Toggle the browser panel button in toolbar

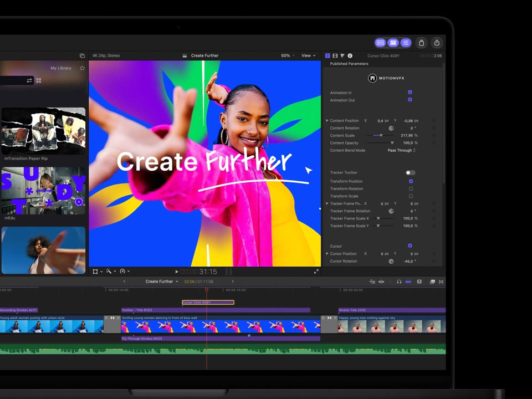[x=380, y=43]
